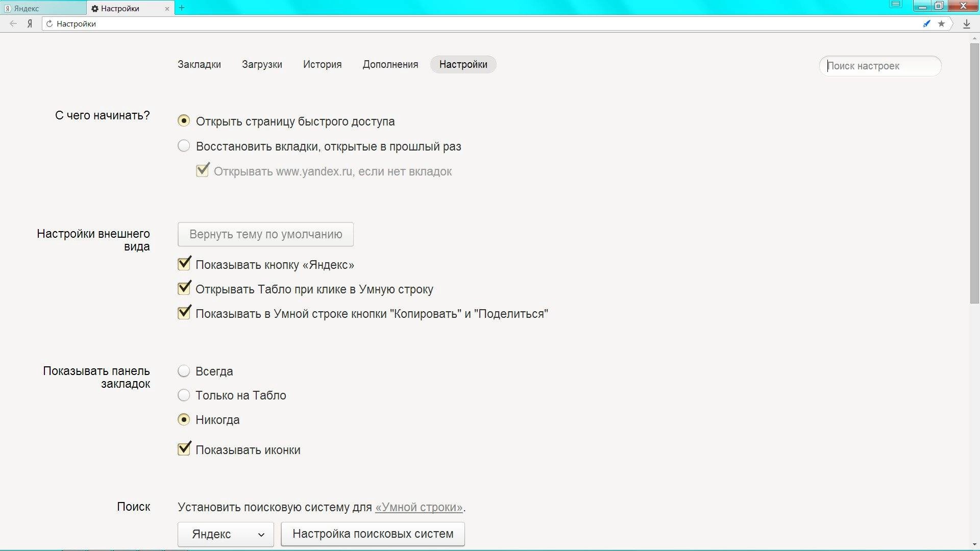Click the scrollbar up arrow
The height and width of the screenshot is (551, 980).
[974, 38]
